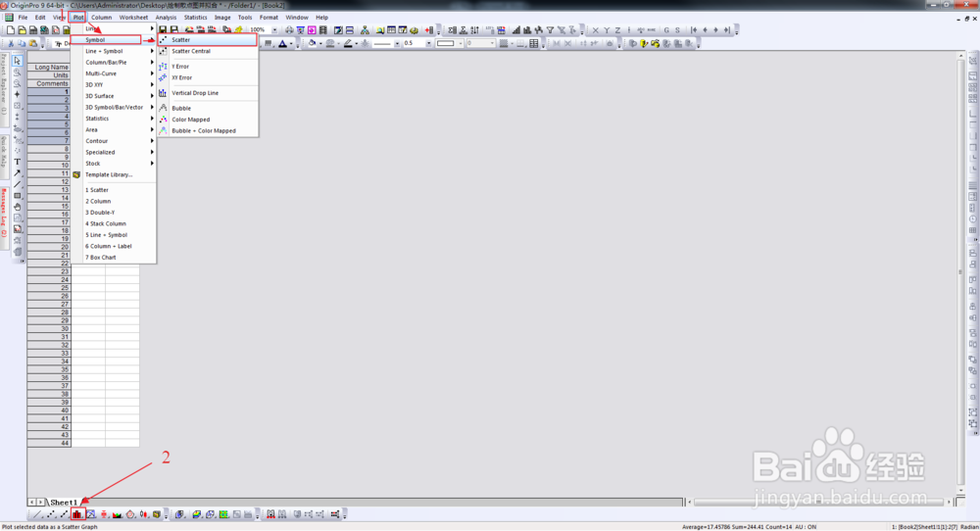The height and width of the screenshot is (531, 980).
Task: Open the Analysis menu
Action: [x=166, y=18]
